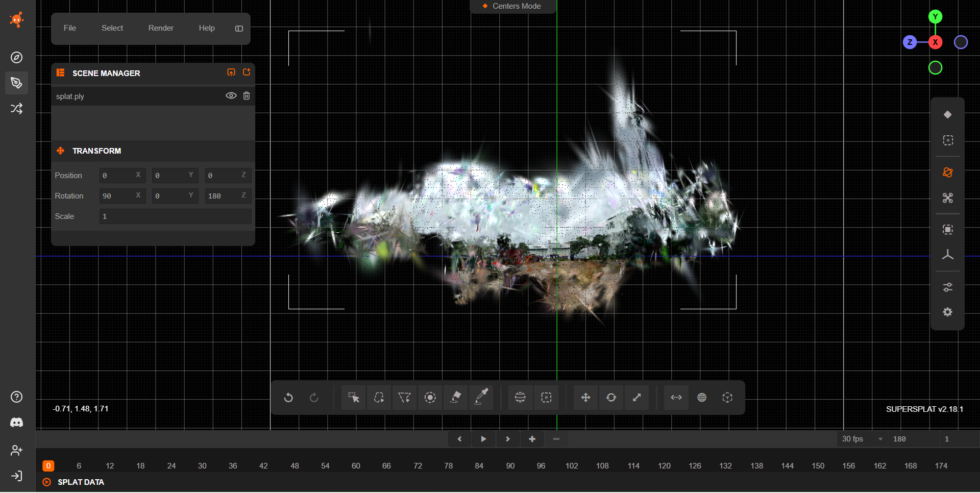Open the File menu

70,28
